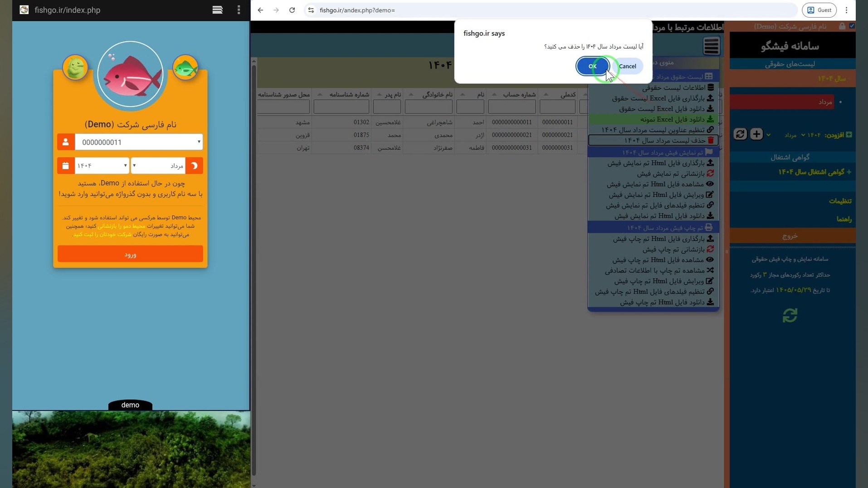The width and height of the screenshot is (868, 488).
Task: Click the orange moon icon beside month
Action: (194, 165)
